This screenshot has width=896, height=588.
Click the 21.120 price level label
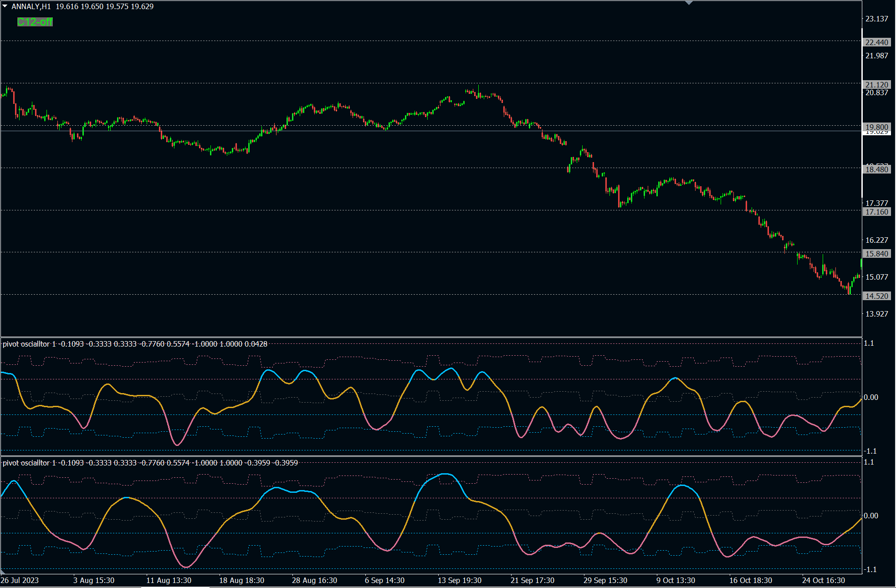(x=876, y=85)
